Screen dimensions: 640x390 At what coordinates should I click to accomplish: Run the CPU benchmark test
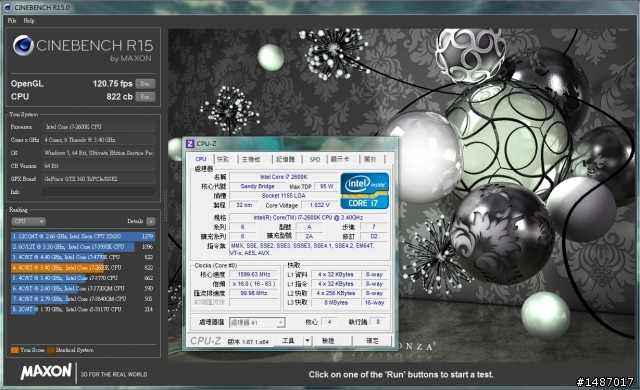pos(145,97)
